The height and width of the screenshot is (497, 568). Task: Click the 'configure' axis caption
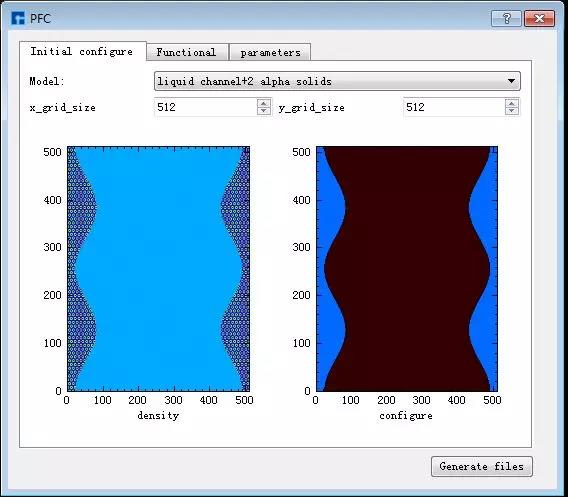pos(406,415)
